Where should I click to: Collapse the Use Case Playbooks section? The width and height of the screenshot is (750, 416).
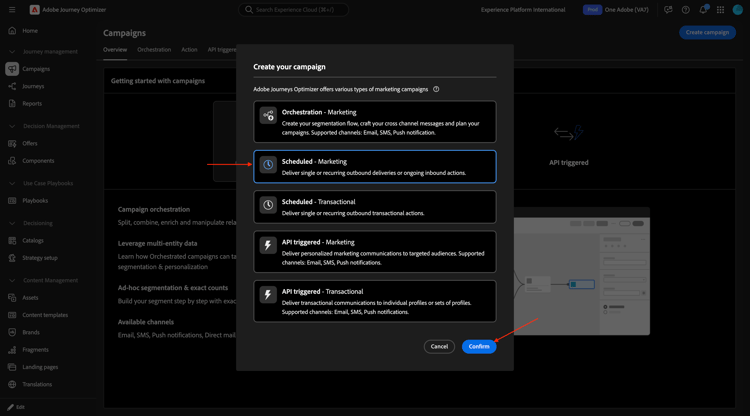point(12,183)
